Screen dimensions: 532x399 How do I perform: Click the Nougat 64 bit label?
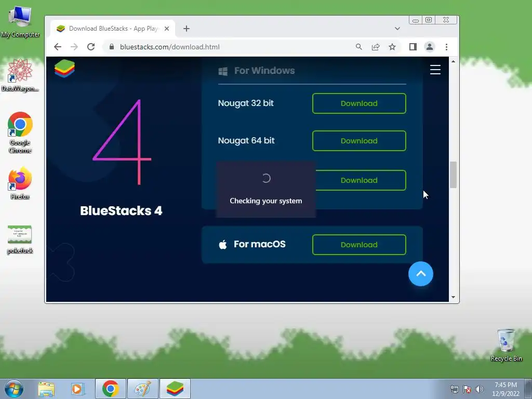pyautogui.click(x=246, y=140)
